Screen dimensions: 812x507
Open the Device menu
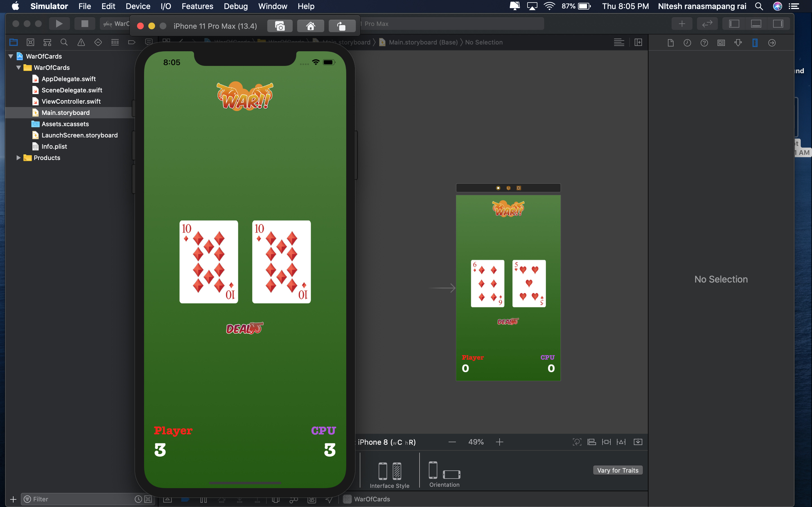[x=138, y=6]
